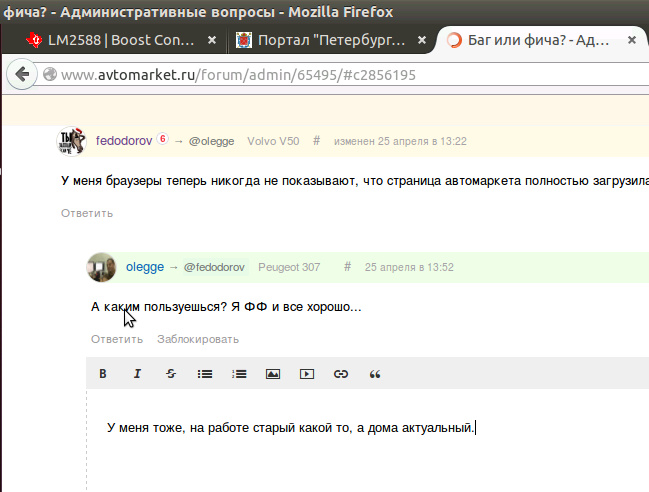
Task: Open the @fedodorov mention link
Action: coord(214,267)
